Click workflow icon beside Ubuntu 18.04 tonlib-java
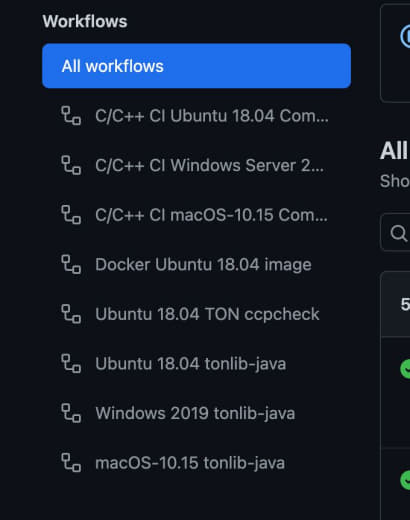The image size is (410, 520). tap(71, 364)
